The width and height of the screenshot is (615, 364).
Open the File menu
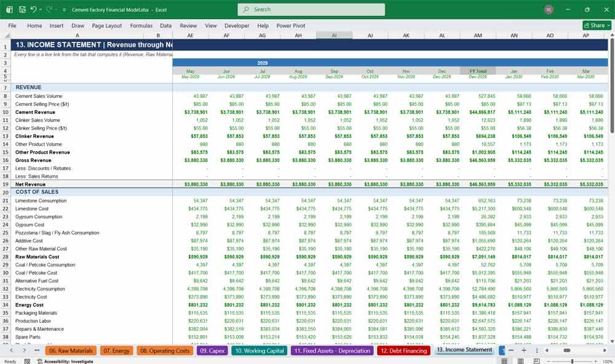(12, 25)
